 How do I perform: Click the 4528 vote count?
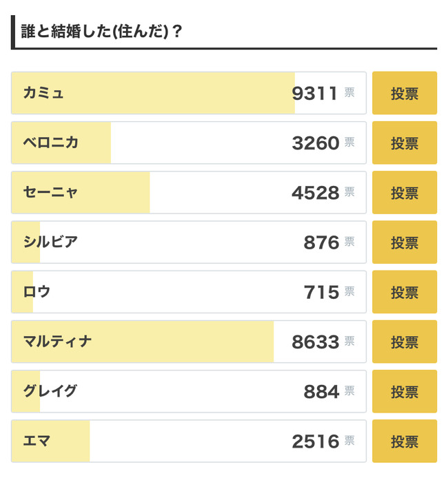click(315, 193)
